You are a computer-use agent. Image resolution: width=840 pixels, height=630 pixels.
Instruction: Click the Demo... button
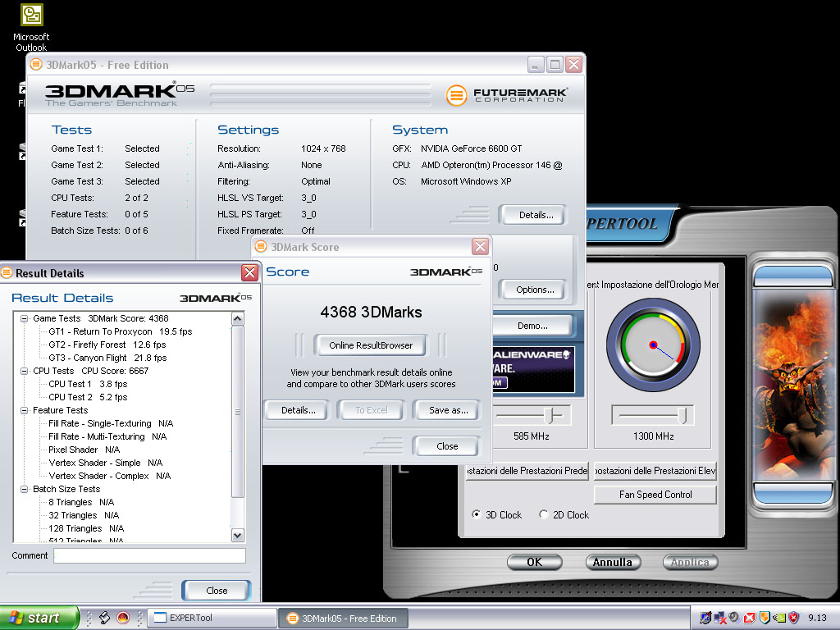(x=532, y=326)
